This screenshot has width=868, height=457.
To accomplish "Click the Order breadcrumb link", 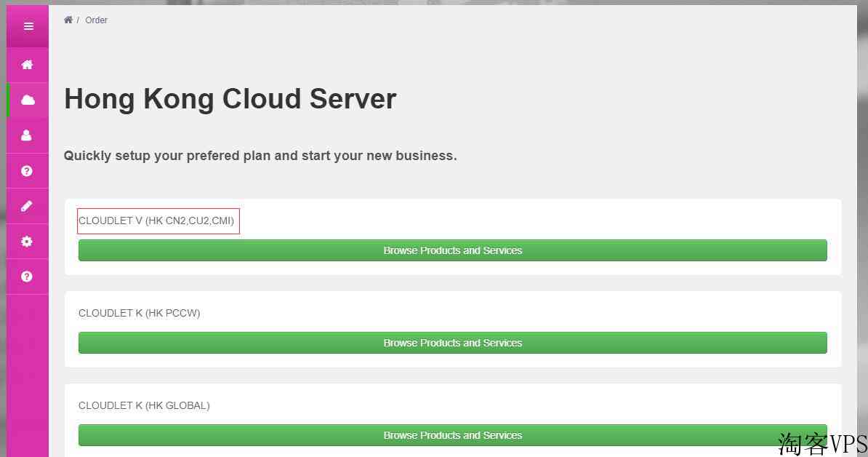I will click(x=96, y=20).
